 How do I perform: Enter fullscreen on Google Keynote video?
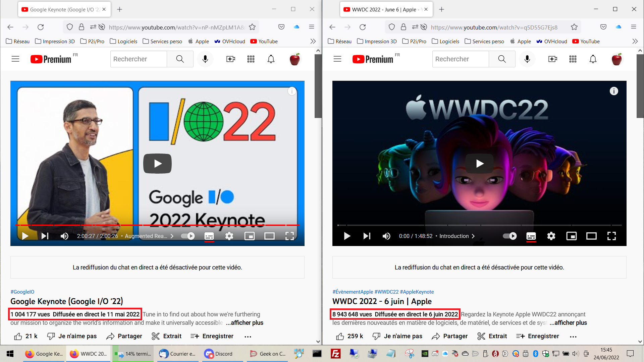289,236
